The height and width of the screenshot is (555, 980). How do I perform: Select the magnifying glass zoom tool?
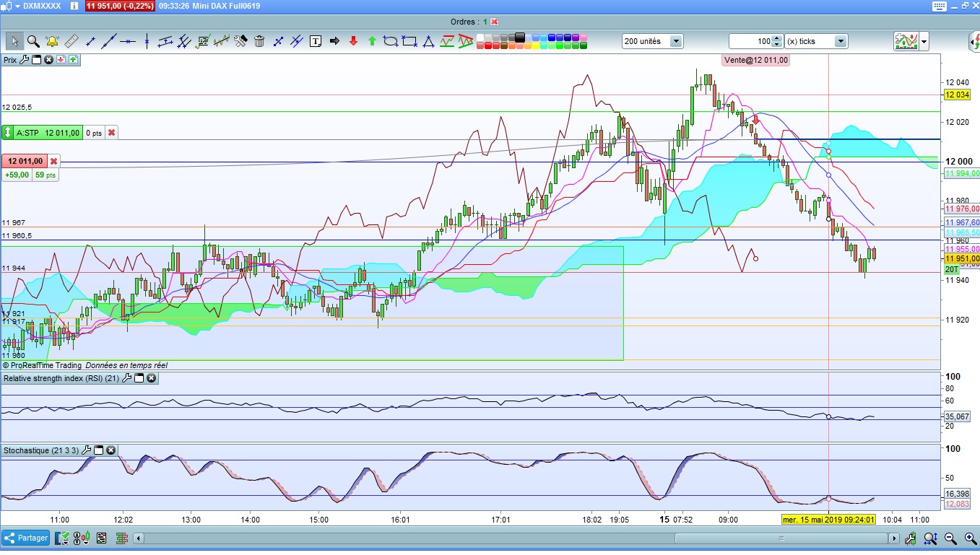(33, 41)
